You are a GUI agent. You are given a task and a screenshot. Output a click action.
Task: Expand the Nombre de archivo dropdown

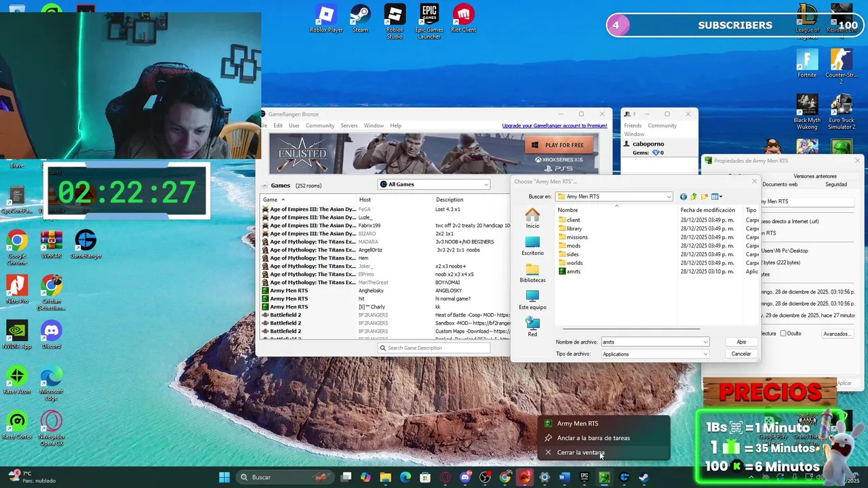[x=705, y=342]
